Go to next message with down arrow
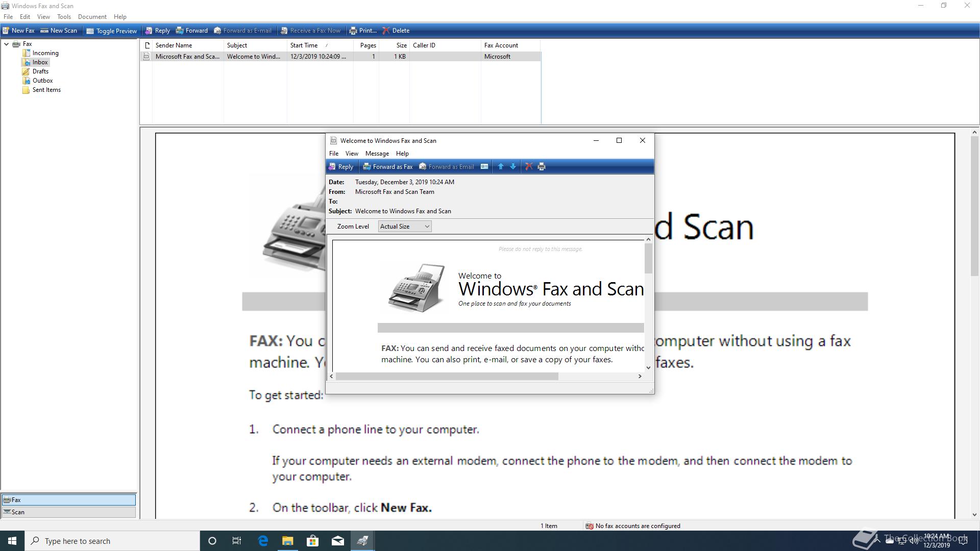The height and width of the screenshot is (551, 980). [x=513, y=167]
